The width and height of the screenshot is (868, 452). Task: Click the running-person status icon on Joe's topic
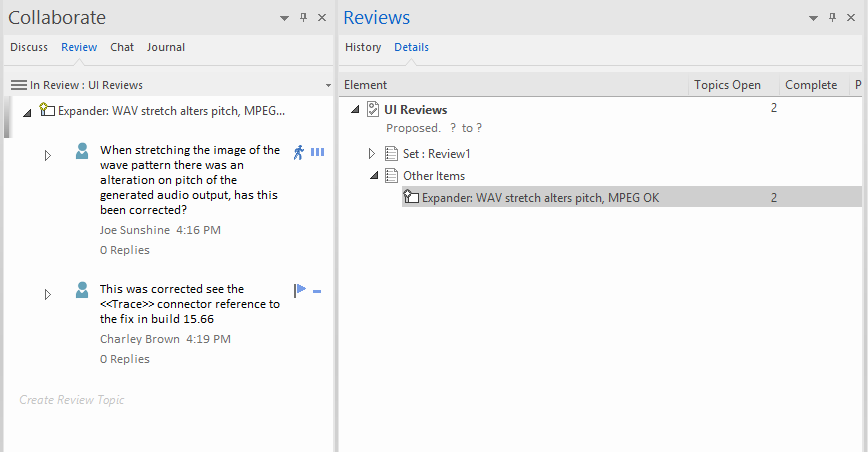[x=299, y=152]
